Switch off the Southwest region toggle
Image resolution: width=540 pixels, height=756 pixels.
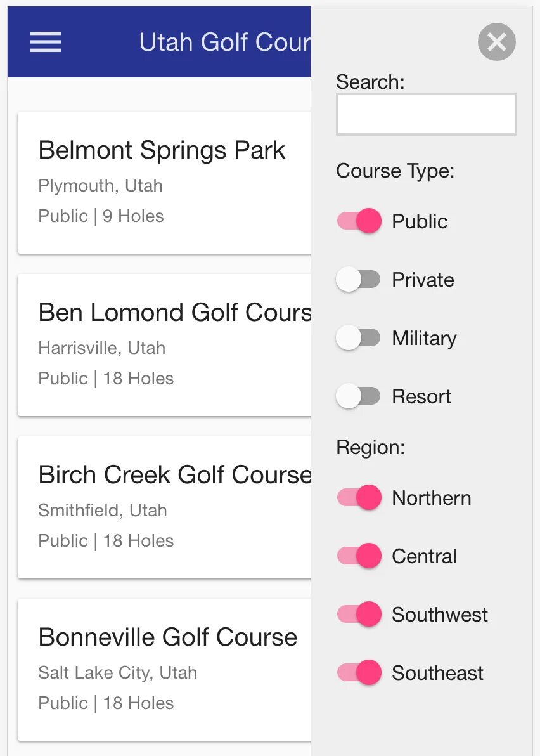click(x=359, y=615)
